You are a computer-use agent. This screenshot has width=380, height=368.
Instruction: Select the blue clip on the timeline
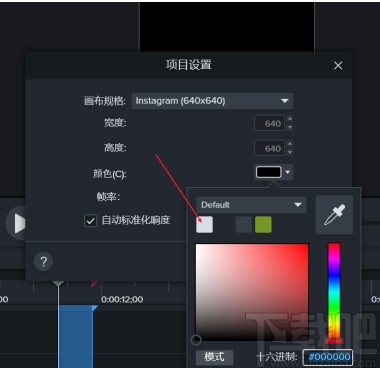pos(76,336)
